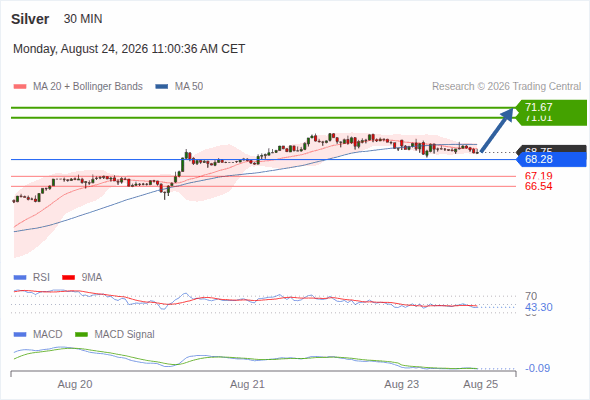
Task: Click the Research Trading Central copyright text
Action: pos(506,87)
